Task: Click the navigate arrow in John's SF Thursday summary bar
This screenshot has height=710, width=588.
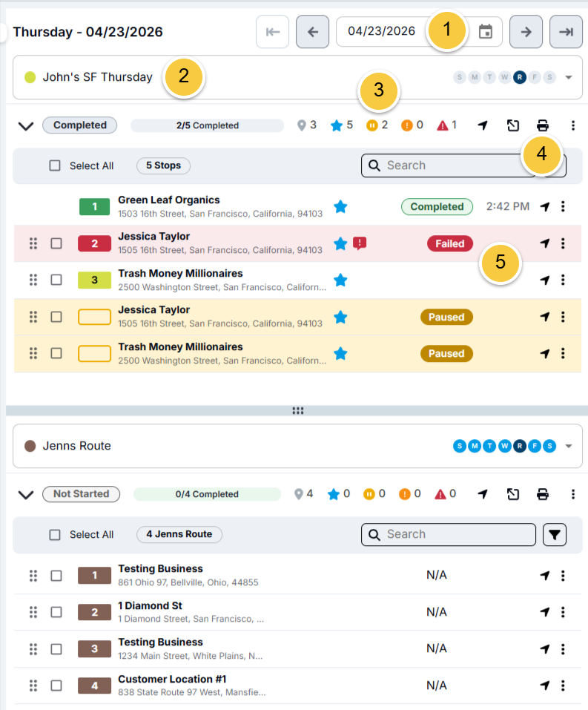Action: tap(483, 125)
